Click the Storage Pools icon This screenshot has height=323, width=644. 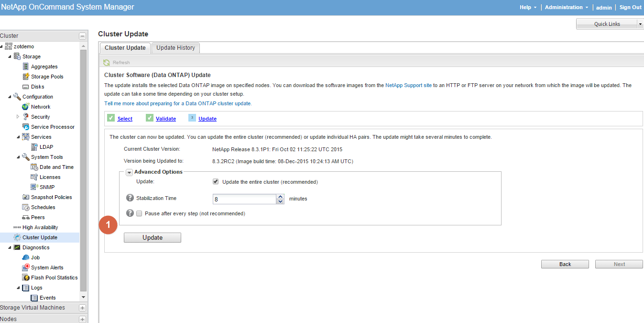[x=26, y=77]
